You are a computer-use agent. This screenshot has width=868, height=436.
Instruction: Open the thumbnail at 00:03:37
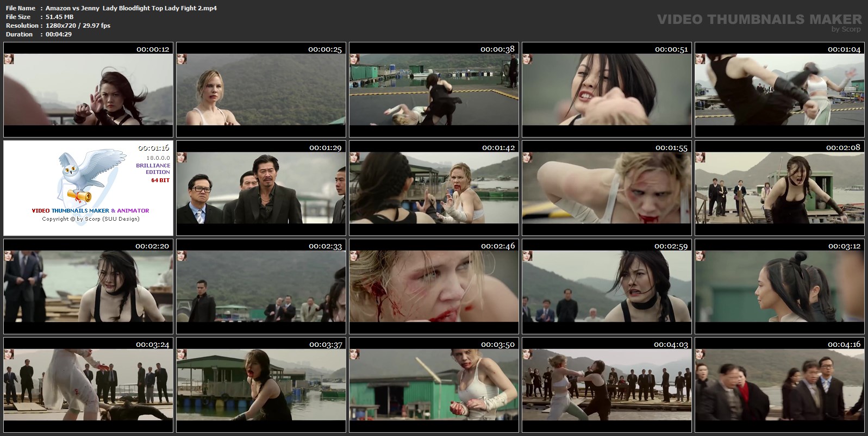point(261,385)
